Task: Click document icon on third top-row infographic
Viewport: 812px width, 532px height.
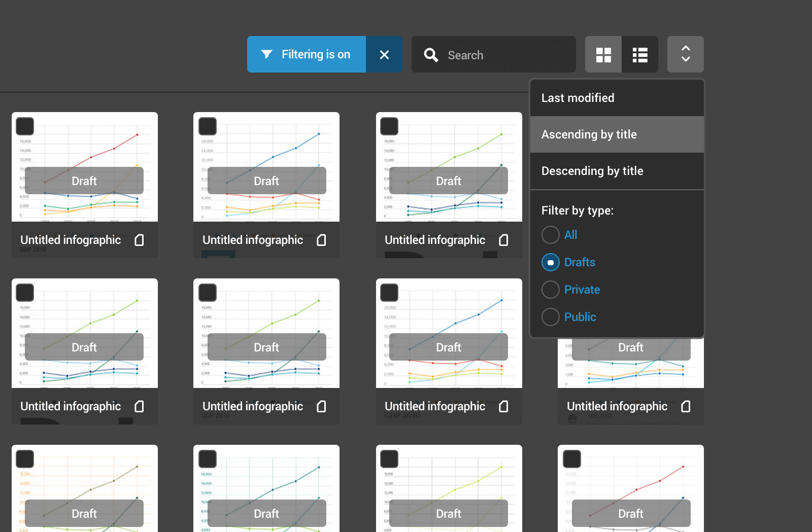Action: click(x=503, y=240)
